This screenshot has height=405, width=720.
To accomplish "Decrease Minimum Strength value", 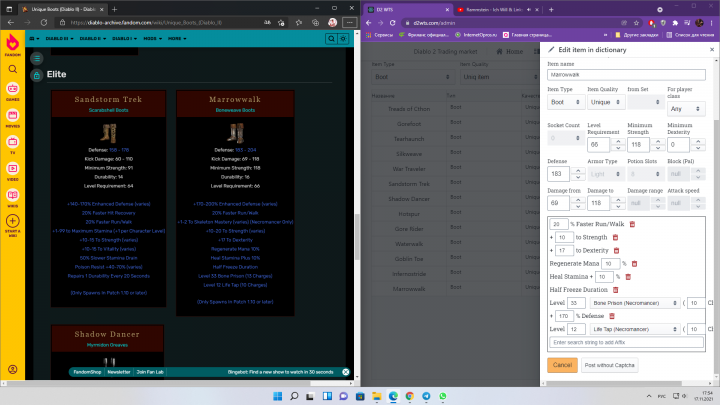I will [658, 148].
